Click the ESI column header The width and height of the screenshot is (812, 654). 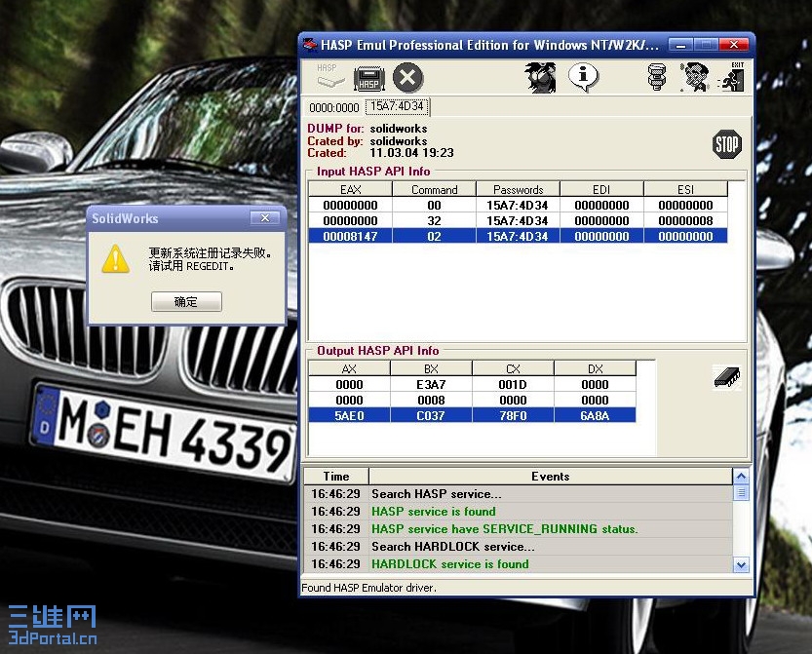[685, 189]
